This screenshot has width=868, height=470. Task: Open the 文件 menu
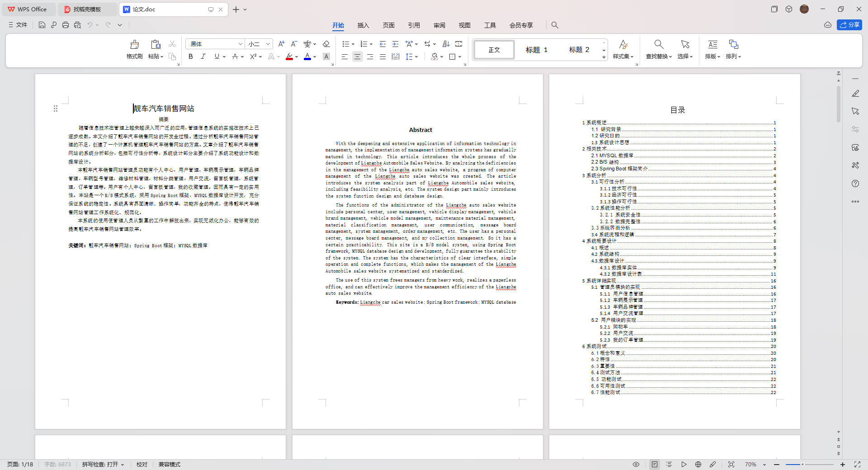[x=18, y=25]
